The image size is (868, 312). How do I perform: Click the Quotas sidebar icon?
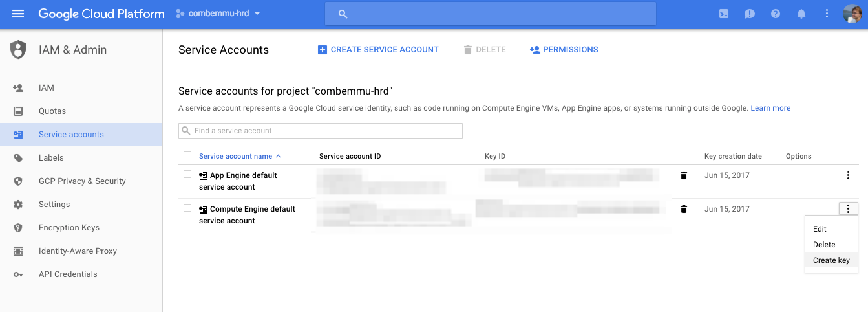click(18, 111)
